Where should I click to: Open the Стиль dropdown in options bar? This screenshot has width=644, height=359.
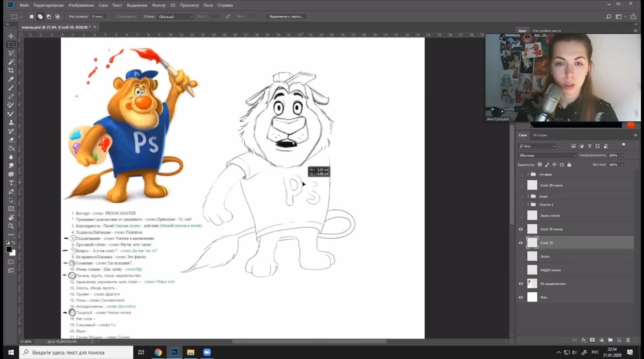[x=175, y=17]
